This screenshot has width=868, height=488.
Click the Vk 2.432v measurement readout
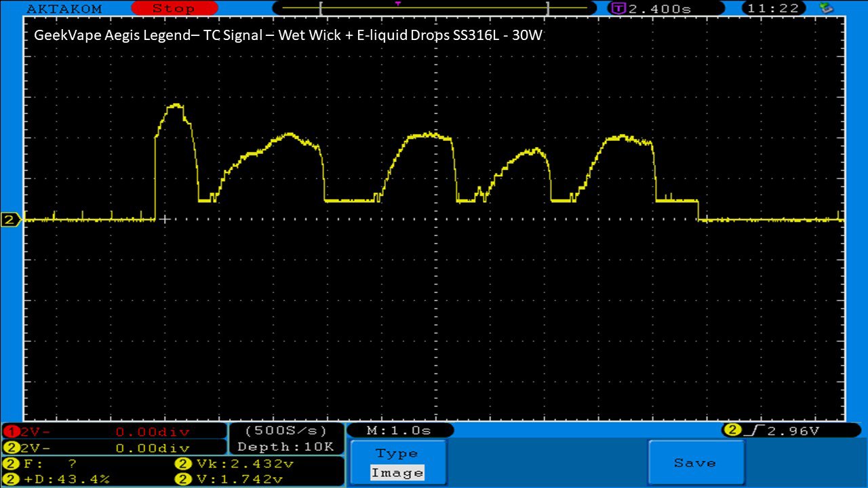coord(234,464)
